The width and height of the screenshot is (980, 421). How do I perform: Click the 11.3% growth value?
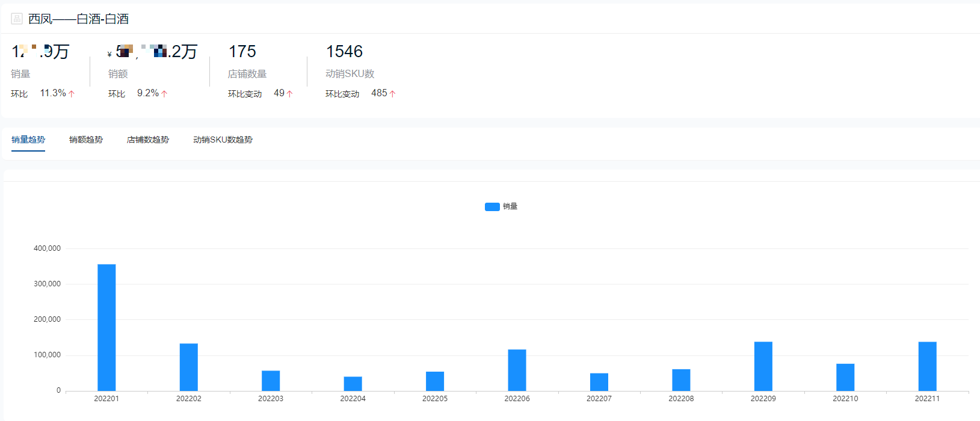pyautogui.click(x=53, y=93)
